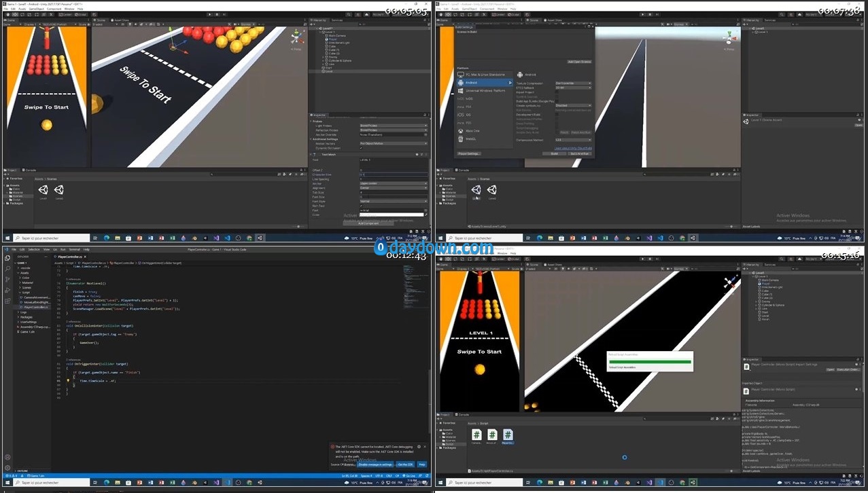Image resolution: width=868 pixels, height=493 pixels.
Task: Enable the Development Build checkbox in Build Settings
Action: click(557, 114)
